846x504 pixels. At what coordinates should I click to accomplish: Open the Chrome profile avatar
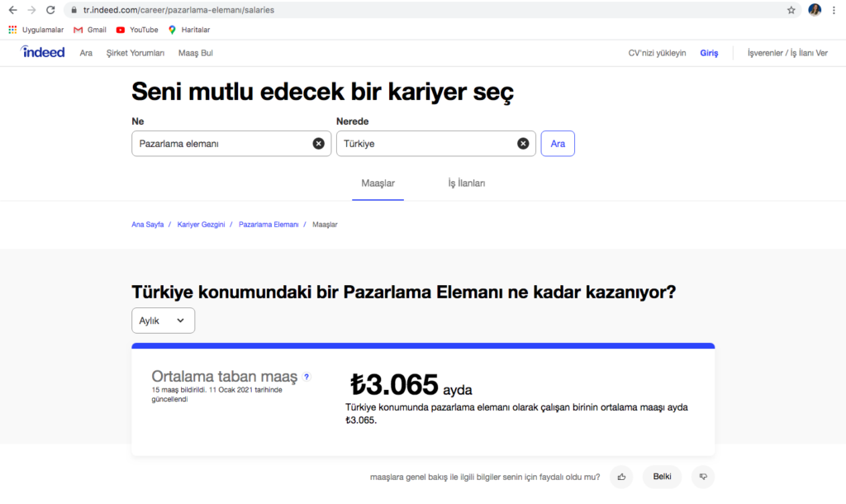[815, 10]
